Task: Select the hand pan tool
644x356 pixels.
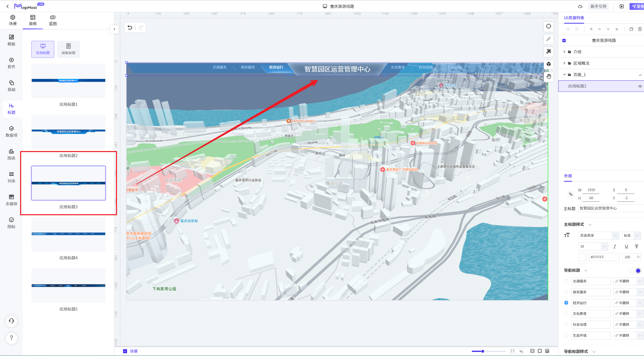Action: [549, 76]
